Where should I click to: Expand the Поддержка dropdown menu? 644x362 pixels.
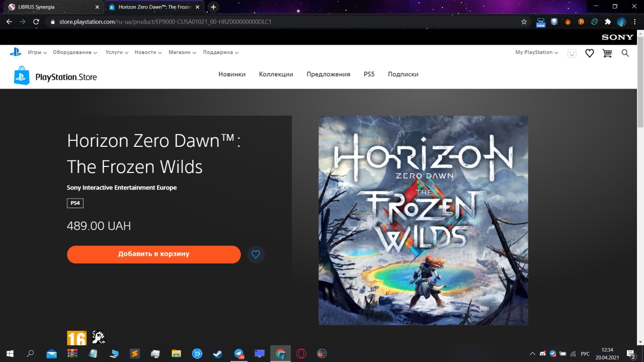(221, 52)
